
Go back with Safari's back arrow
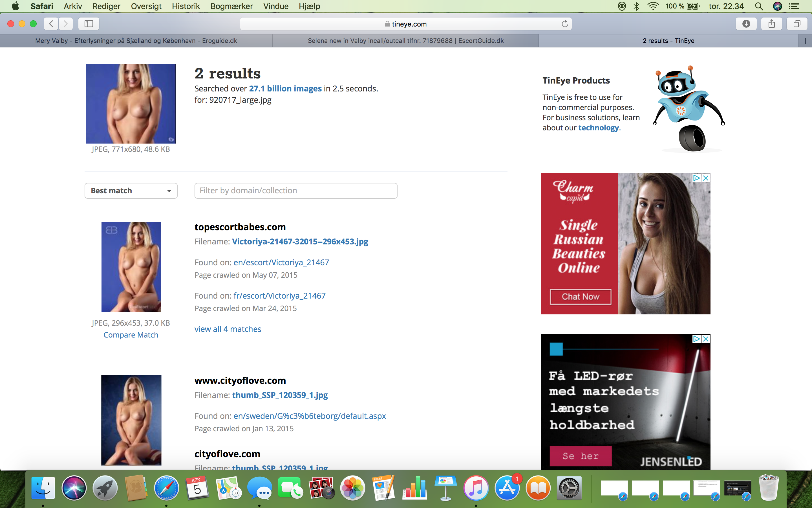[51, 23]
